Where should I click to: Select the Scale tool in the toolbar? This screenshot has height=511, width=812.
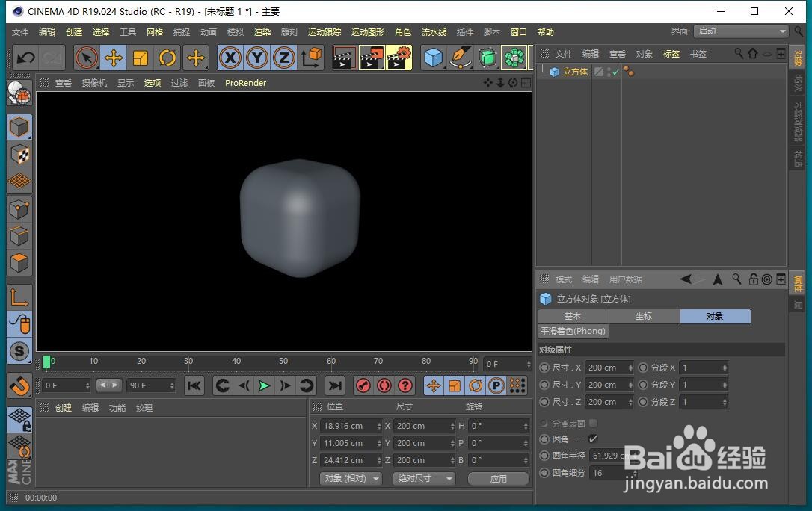click(x=139, y=57)
